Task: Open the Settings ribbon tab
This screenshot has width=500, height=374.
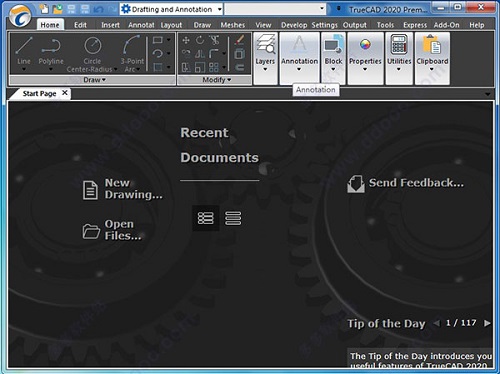Action: click(325, 25)
